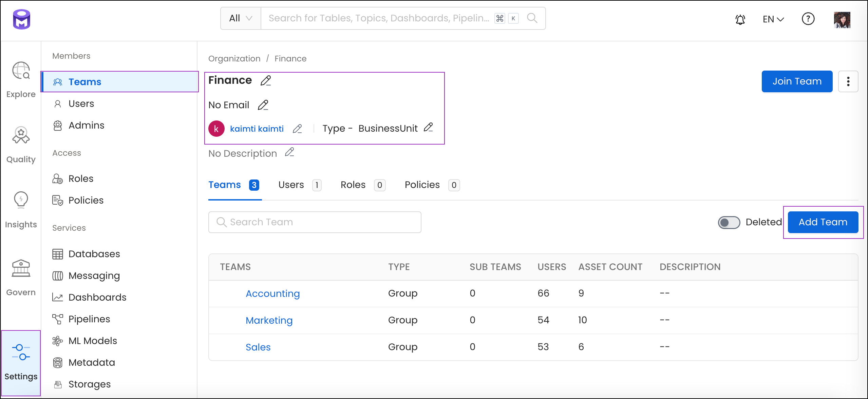Viewport: 868px width, 399px height.
Task: Go to Organization breadcrumb
Action: click(x=234, y=59)
